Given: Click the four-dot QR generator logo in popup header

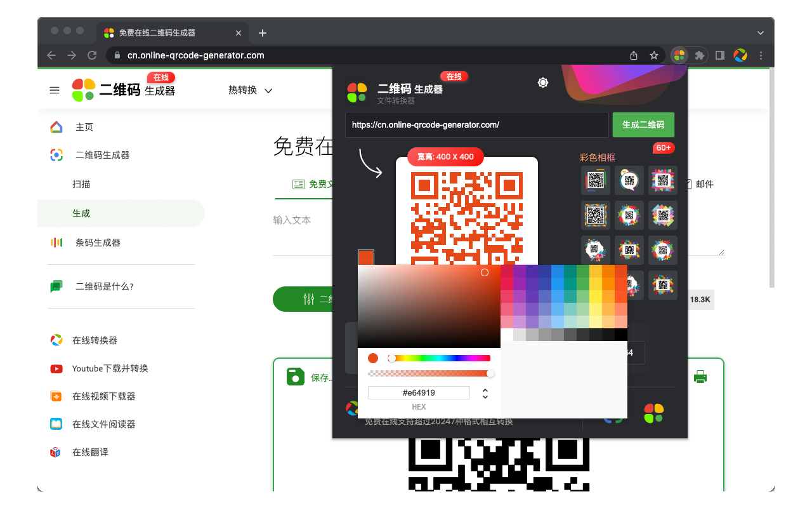Looking at the screenshot, I should click(x=358, y=91).
